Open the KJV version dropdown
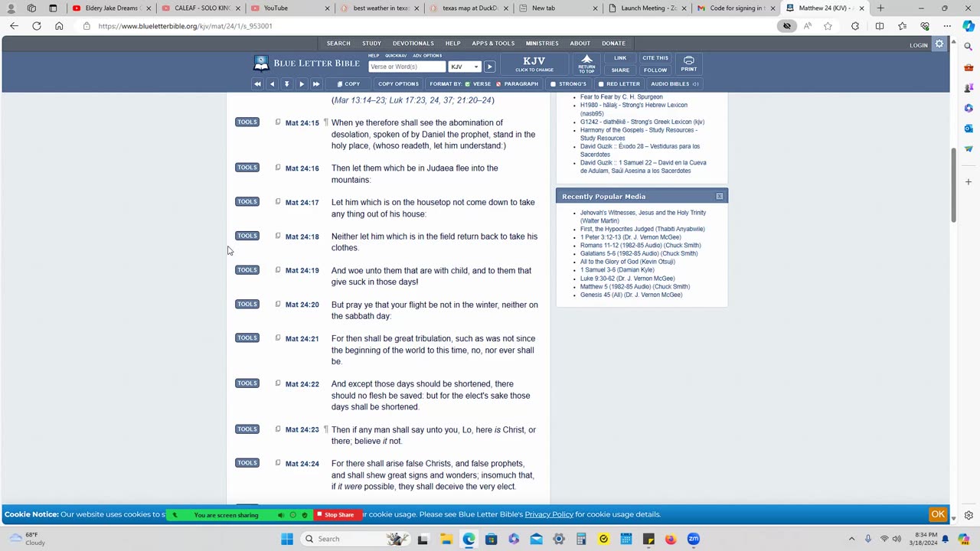The height and width of the screenshot is (551, 980). click(465, 67)
